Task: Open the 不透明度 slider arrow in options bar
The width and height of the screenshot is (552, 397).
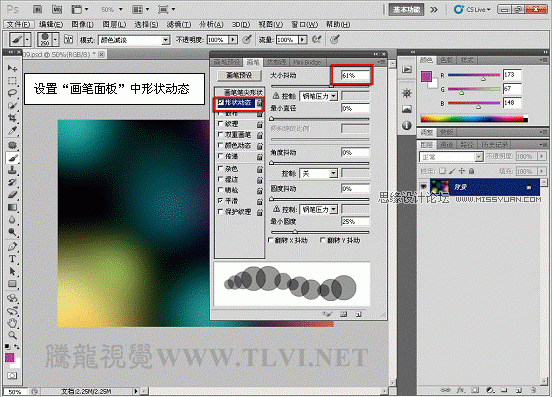Action: click(x=233, y=40)
